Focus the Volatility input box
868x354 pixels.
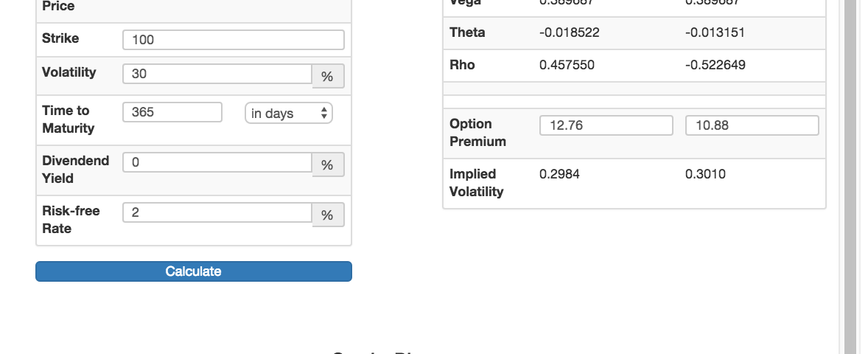[217, 74]
